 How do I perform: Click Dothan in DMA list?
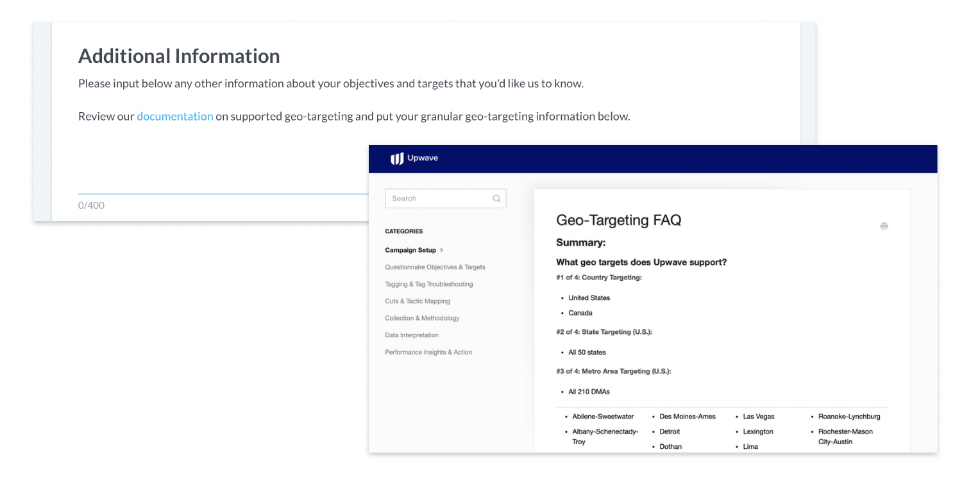pyautogui.click(x=670, y=447)
